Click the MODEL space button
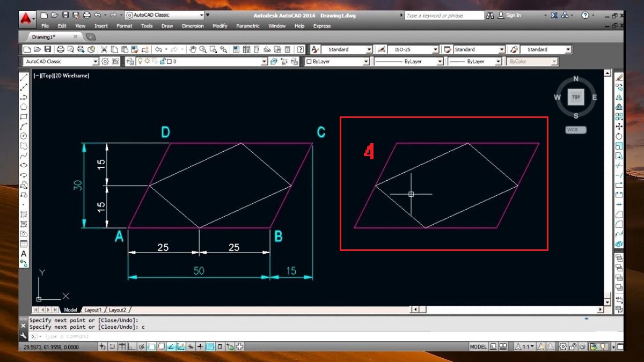This screenshot has height=362, width=644. [478, 346]
